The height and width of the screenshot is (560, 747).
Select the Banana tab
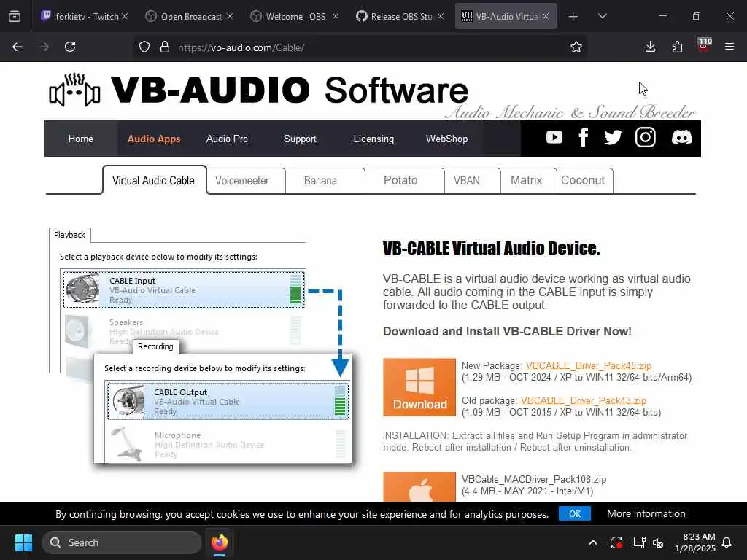(x=325, y=181)
